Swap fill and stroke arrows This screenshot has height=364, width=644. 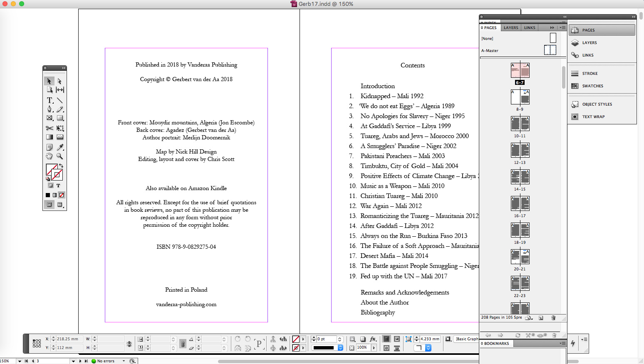[61, 166]
